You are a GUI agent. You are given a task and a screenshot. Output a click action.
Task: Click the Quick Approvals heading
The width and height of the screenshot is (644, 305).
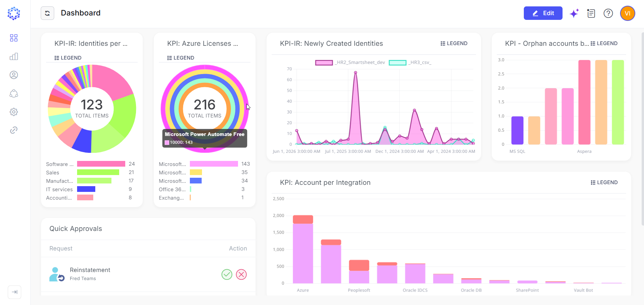click(76, 229)
